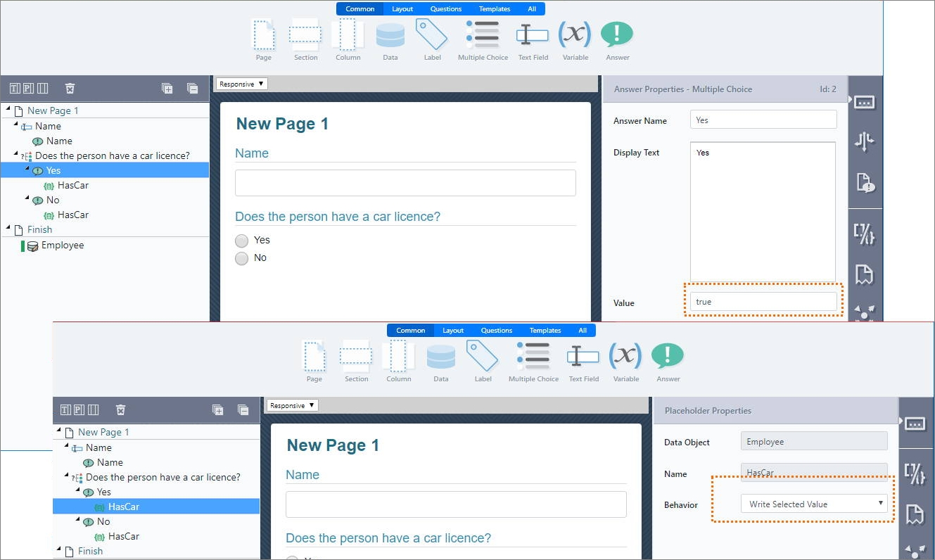
Task: Open the Responsive dropdown in the lower screenshot
Action: 292,405
